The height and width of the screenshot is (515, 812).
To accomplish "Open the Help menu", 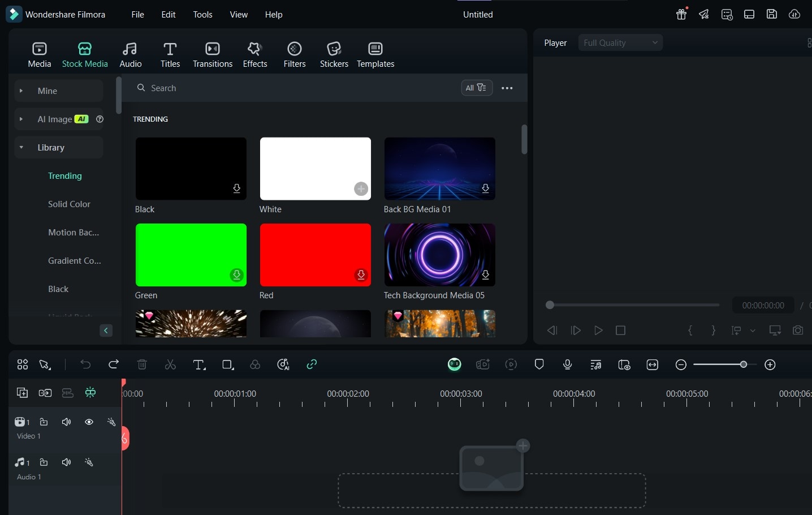I will [x=274, y=15].
